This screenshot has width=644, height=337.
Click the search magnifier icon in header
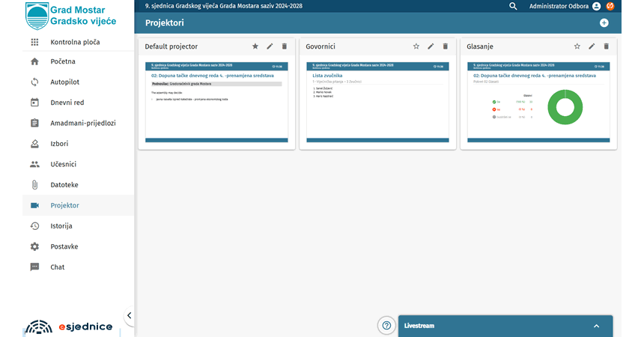[x=513, y=6]
